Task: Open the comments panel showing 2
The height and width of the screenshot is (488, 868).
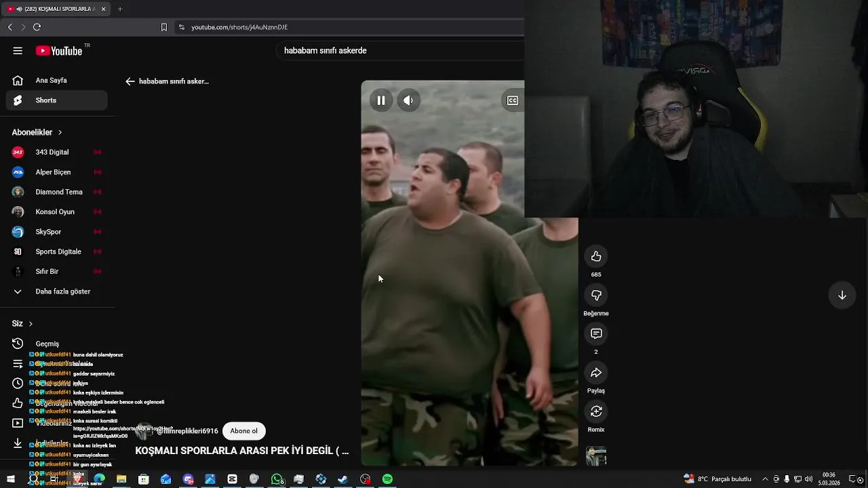Action: (x=596, y=334)
